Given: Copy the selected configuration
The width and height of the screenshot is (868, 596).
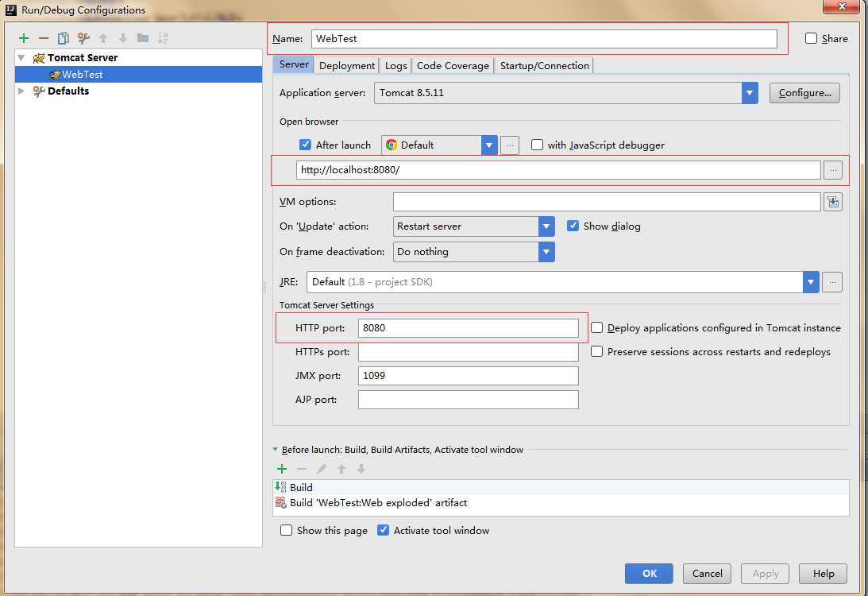Looking at the screenshot, I should pos(64,38).
